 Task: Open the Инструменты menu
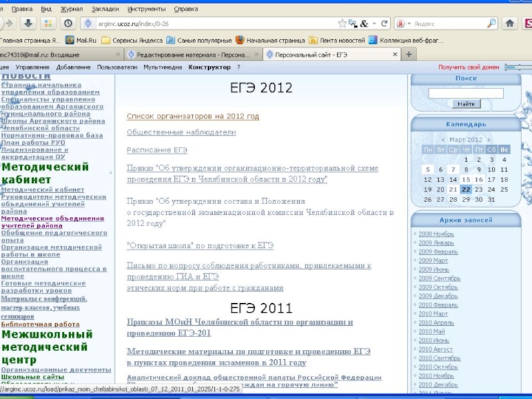pos(146,9)
